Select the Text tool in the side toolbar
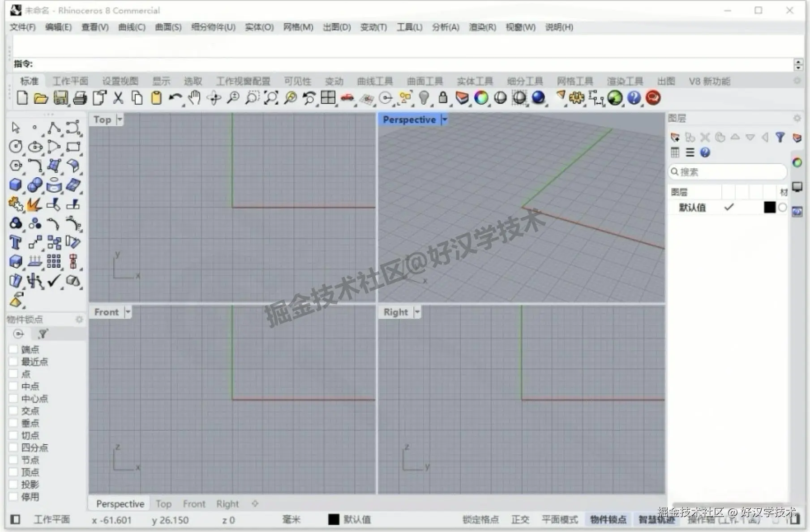 point(15,242)
